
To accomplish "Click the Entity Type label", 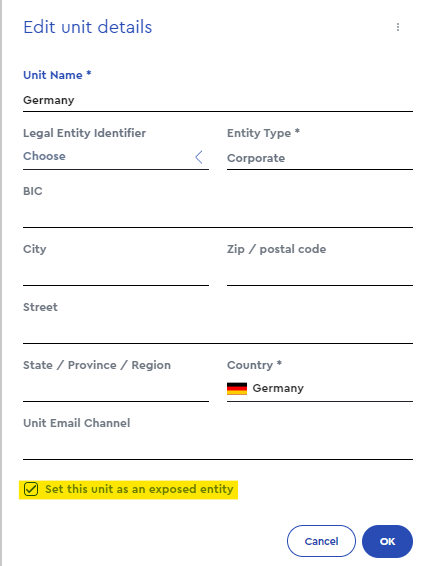I will click(x=263, y=133).
